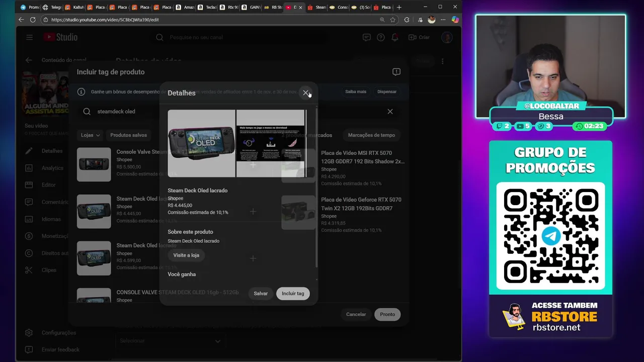The width and height of the screenshot is (644, 362).
Task: Open Visite a loja link
Action: click(186, 255)
